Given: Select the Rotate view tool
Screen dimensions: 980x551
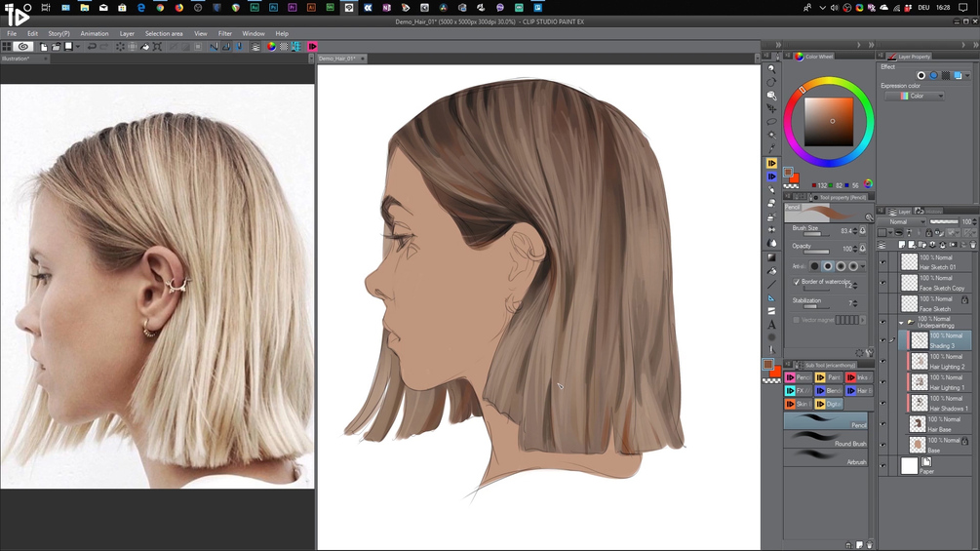Looking at the screenshot, I should tap(772, 83).
